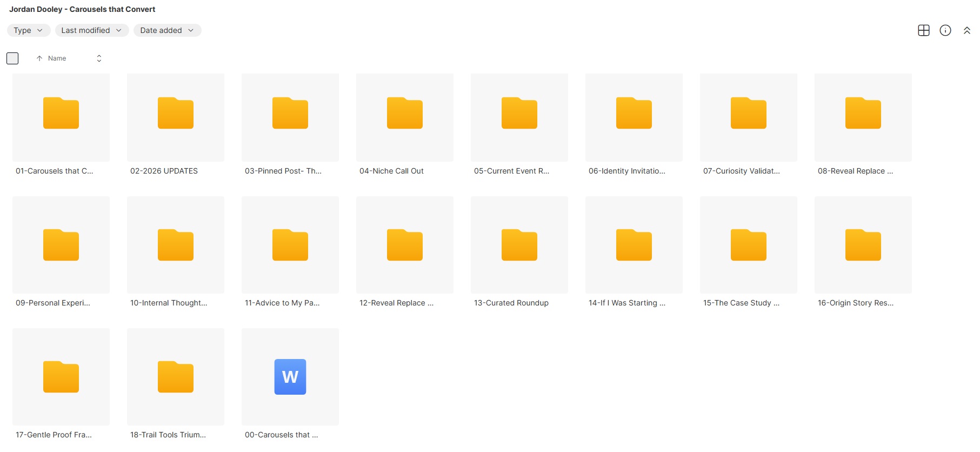Image resolution: width=980 pixels, height=452 pixels.
Task: Expand the Date added filter dropdown
Action: [166, 30]
